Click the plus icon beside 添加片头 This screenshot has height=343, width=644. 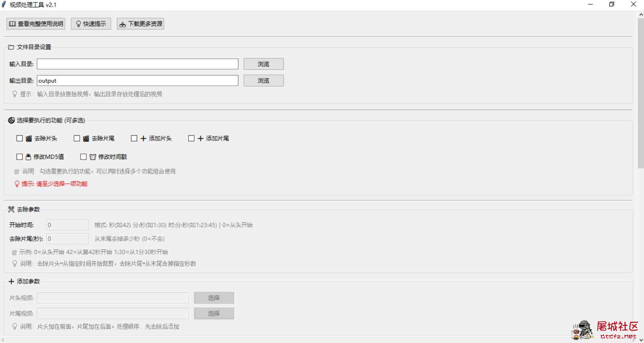click(143, 139)
